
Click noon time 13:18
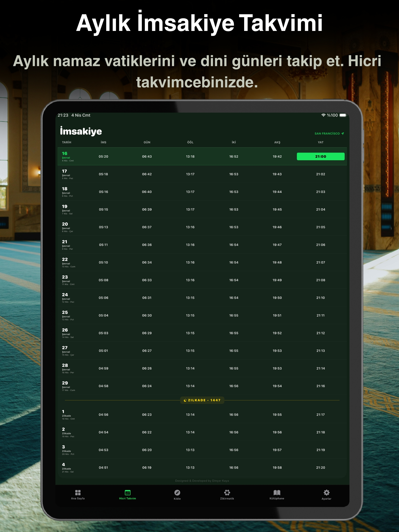pos(190,156)
